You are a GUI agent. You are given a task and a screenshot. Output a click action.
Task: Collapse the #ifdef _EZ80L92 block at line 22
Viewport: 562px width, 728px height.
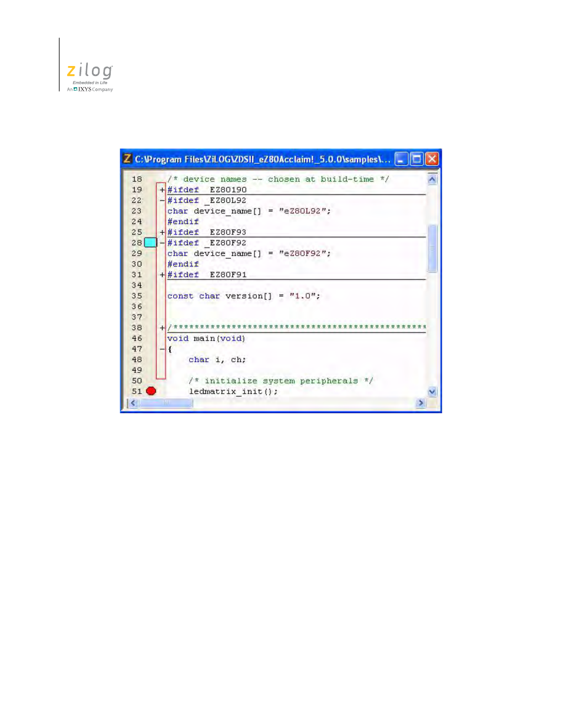click(x=162, y=200)
